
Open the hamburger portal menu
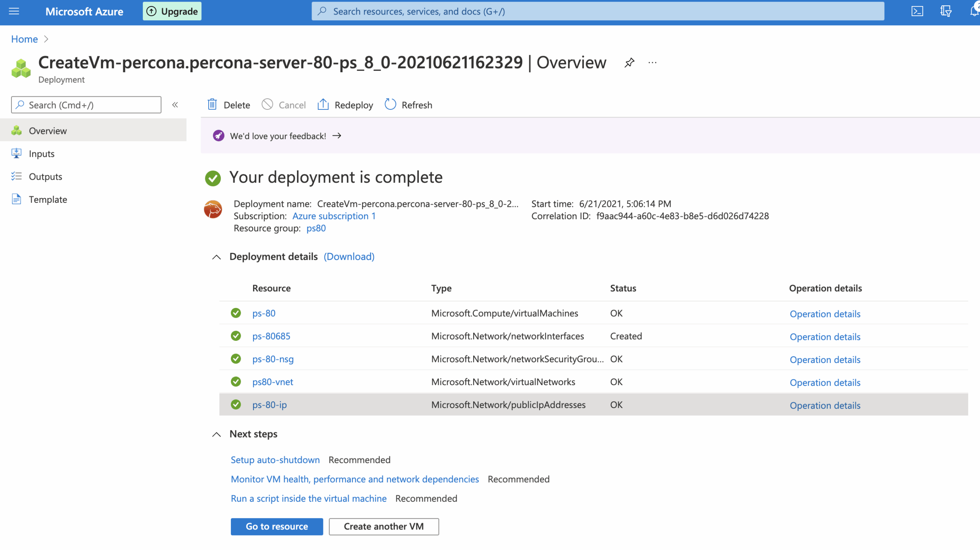click(14, 11)
